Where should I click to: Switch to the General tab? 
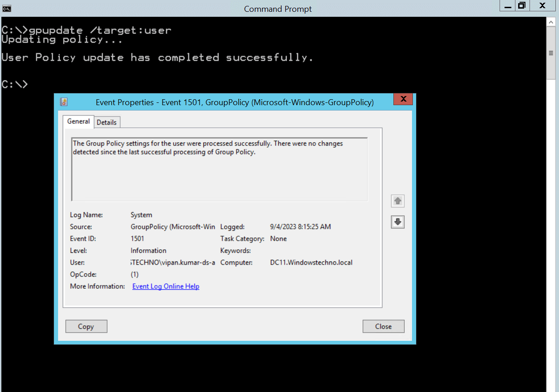click(78, 121)
